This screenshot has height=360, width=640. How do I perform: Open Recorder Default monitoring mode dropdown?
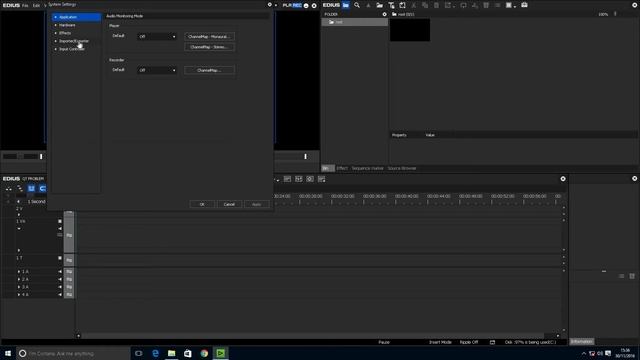(x=157, y=70)
